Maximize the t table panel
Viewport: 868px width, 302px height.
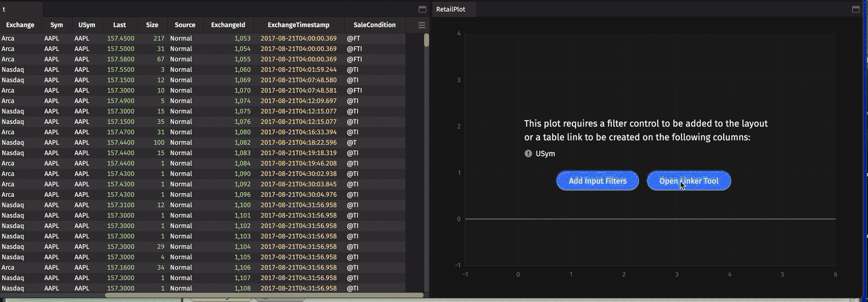[x=422, y=9]
